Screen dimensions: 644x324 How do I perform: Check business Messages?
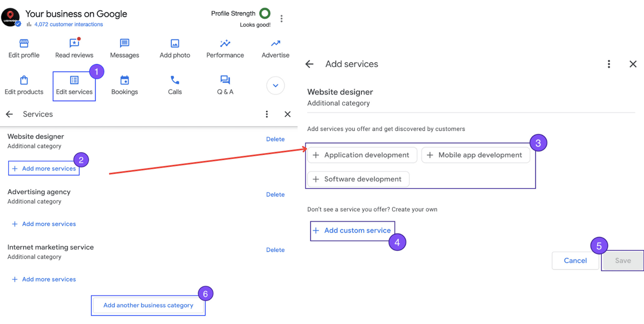pyautogui.click(x=124, y=48)
